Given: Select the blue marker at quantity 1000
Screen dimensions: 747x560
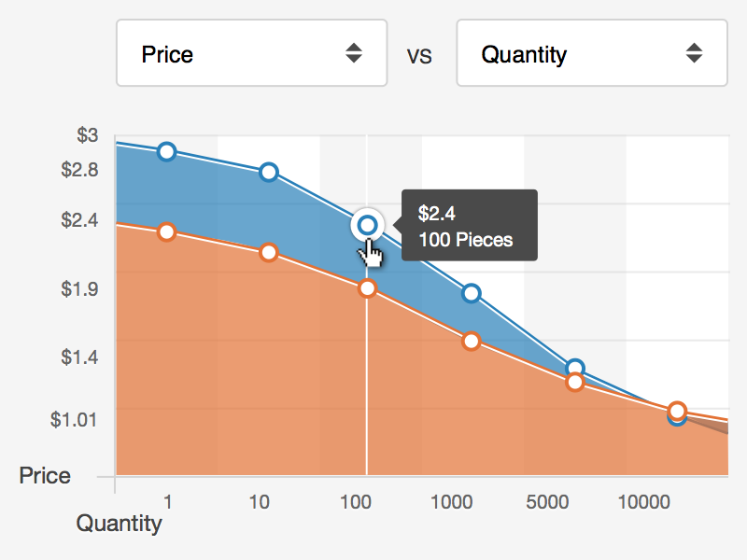Looking at the screenshot, I should [472, 293].
